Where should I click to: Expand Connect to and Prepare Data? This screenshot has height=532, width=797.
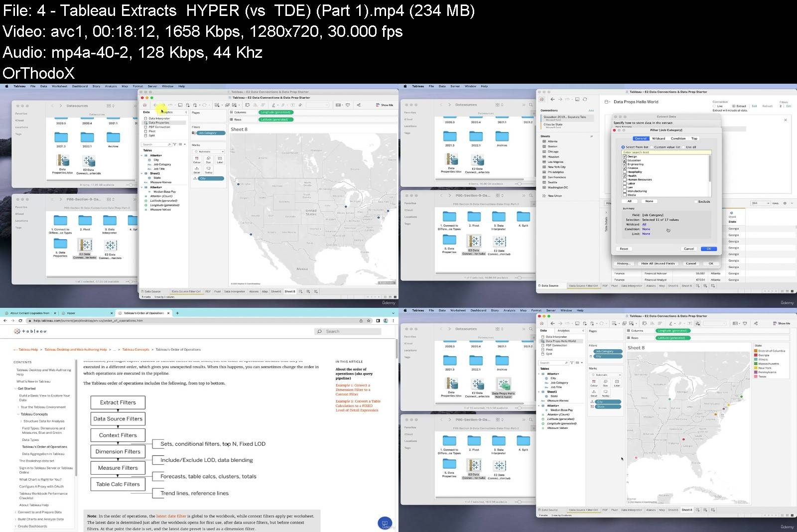(x=15, y=512)
